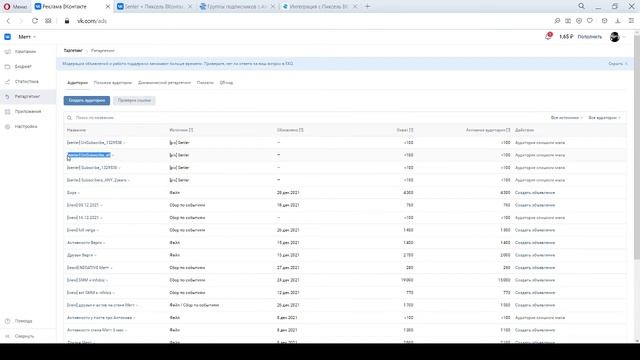Switch to the Динамический ретаргетинг tab
Screen dimensions: 640x360
coord(164,83)
